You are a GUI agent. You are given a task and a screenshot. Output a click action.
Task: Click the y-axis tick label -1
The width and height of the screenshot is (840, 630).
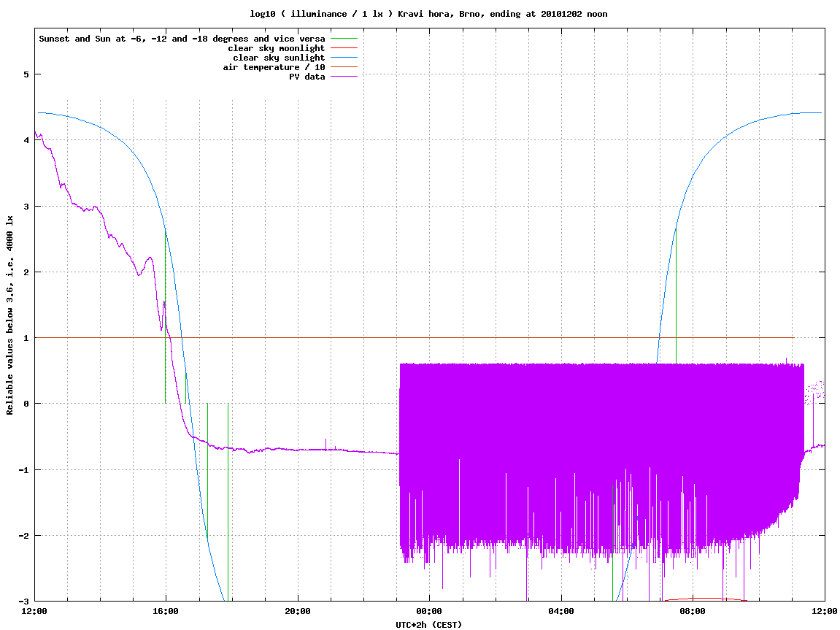[x=23, y=470]
